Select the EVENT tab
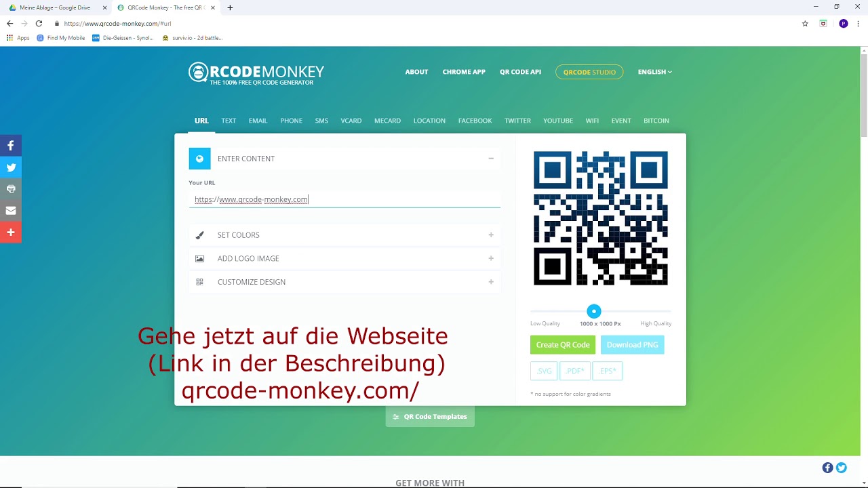This screenshot has height=488, width=868. [621, 121]
